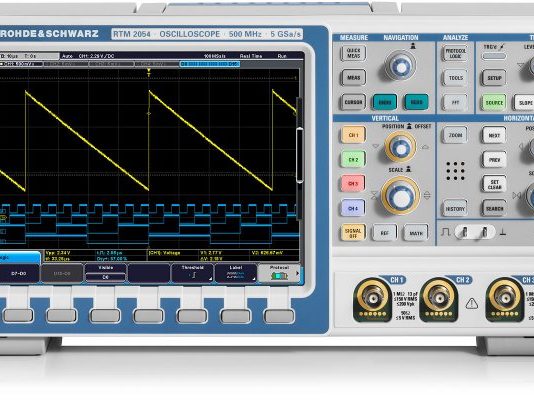
Task: Toggle channel CH 1 on
Action: [x=353, y=135]
